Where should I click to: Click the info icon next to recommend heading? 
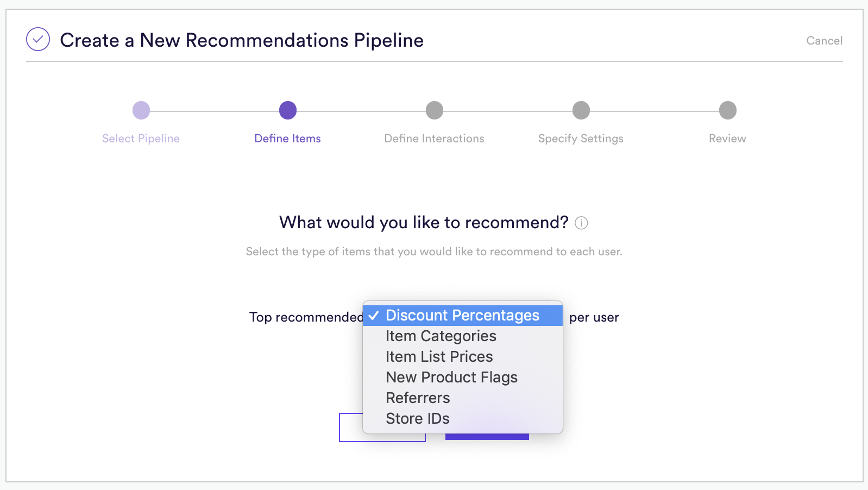[581, 223]
